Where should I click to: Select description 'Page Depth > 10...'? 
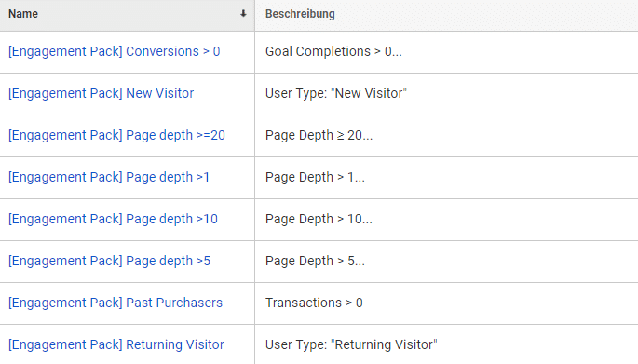pyautogui.click(x=319, y=219)
